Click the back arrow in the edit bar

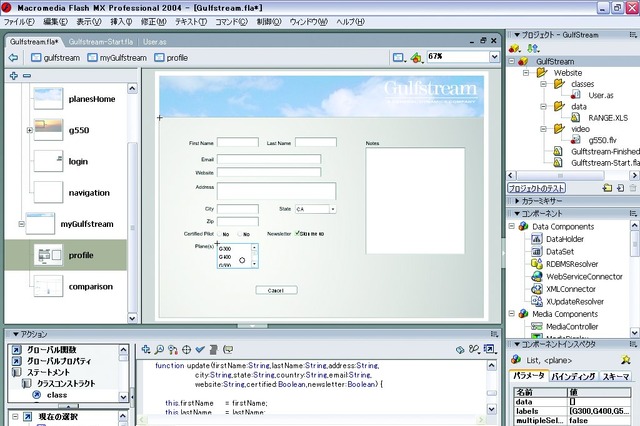[x=13, y=58]
